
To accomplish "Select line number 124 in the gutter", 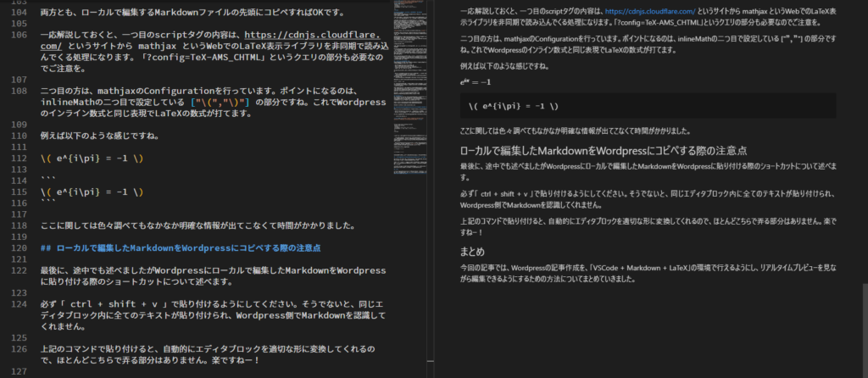I will (19, 304).
